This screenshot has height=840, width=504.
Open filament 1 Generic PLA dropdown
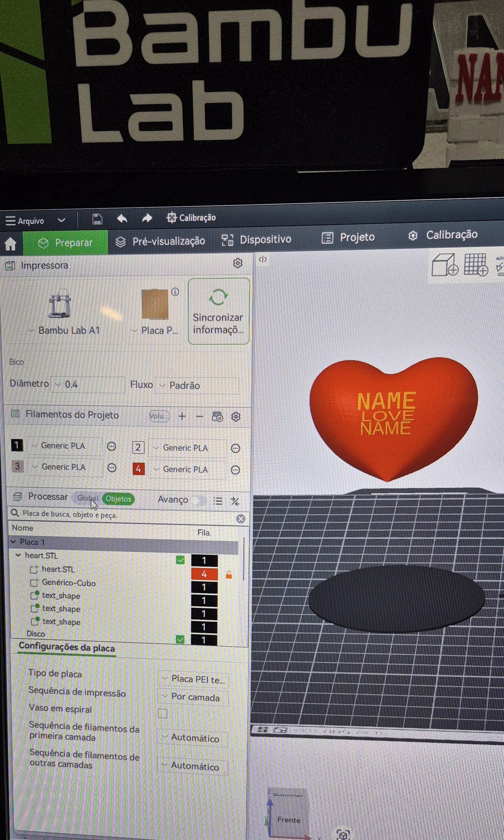[65, 446]
